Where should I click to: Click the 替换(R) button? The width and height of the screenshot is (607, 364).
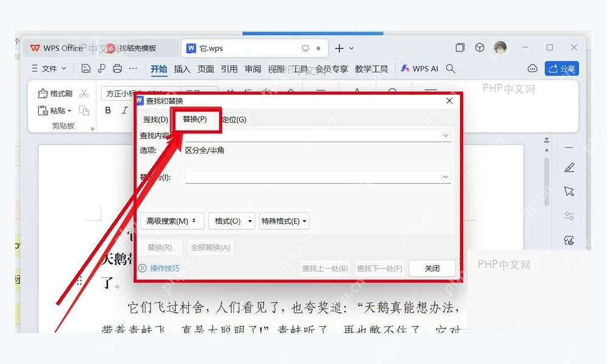point(160,248)
